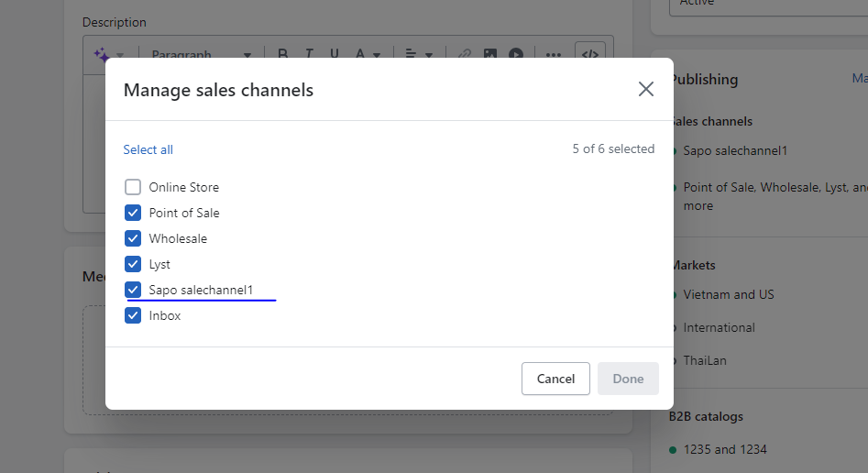Close the Manage sales channels dialog
This screenshot has width=868, height=473.
(x=646, y=89)
